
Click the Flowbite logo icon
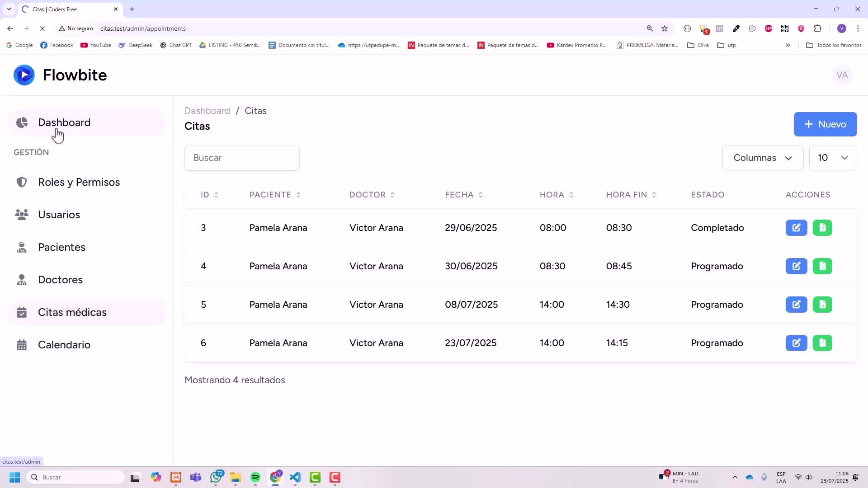(x=24, y=75)
